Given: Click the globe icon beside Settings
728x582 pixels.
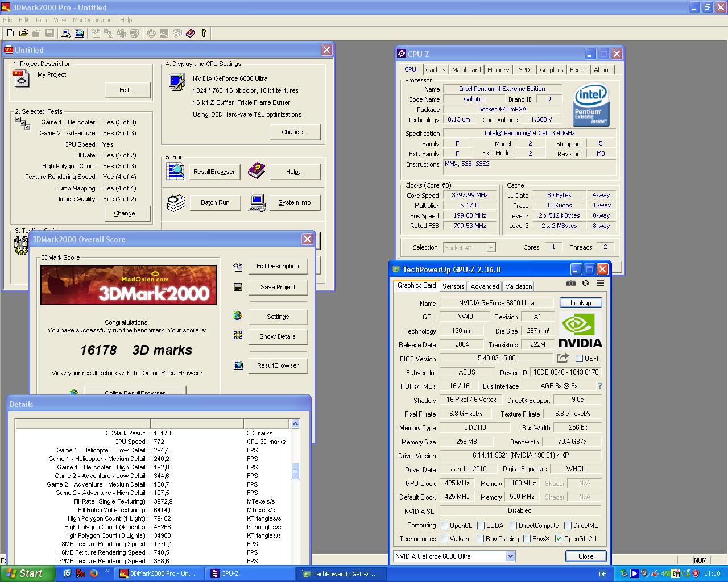Looking at the screenshot, I should click(238, 316).
